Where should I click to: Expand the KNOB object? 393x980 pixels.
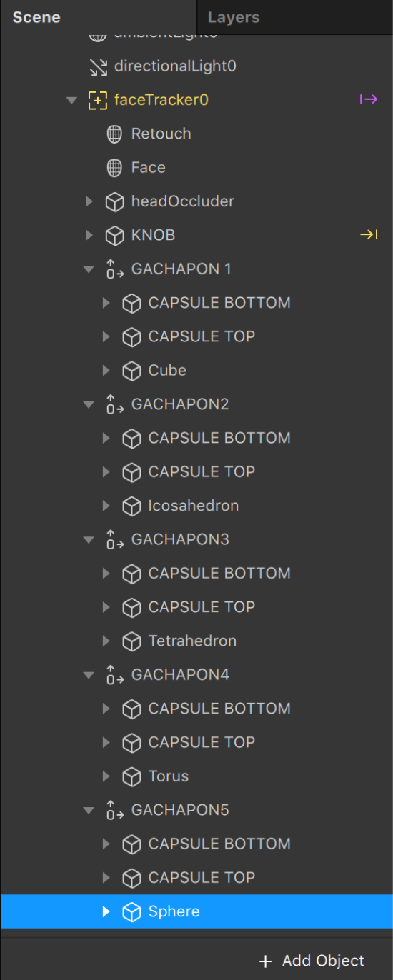(89, 235)
